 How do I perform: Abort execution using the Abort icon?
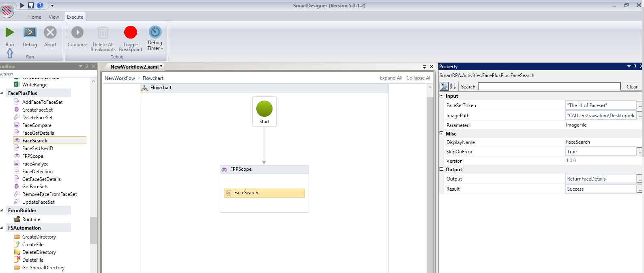(50, 32)
